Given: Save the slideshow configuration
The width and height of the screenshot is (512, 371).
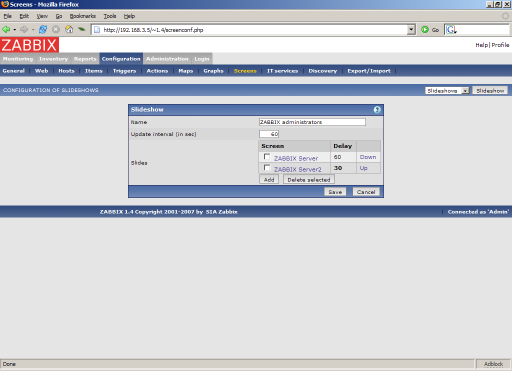Looking at the screenshot, I should tap(335, 192).
